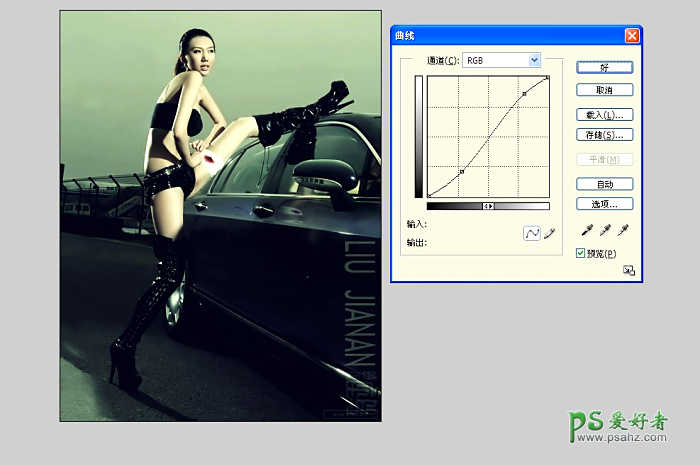700x465 pixels.
Task: Select the black point eyedropper
Action: (x=587, y=231)
